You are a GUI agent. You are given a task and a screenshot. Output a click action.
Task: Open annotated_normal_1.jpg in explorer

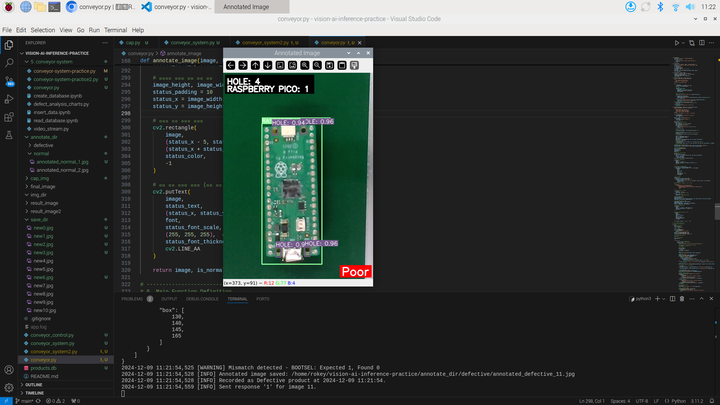62,162
